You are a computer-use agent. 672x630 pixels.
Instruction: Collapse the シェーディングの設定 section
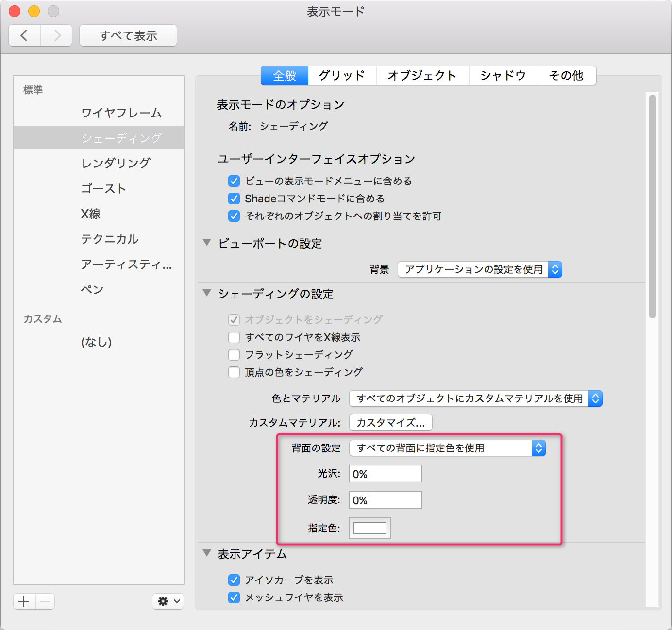(207, 293)
